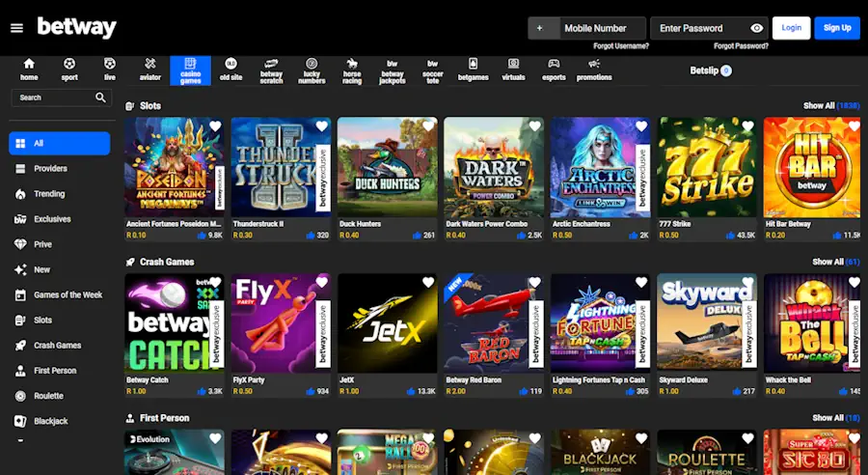Open Crash Games in the sidebar
Image resolution: width=868 pixels, height=475 pixels.
[x=59, y=346]
